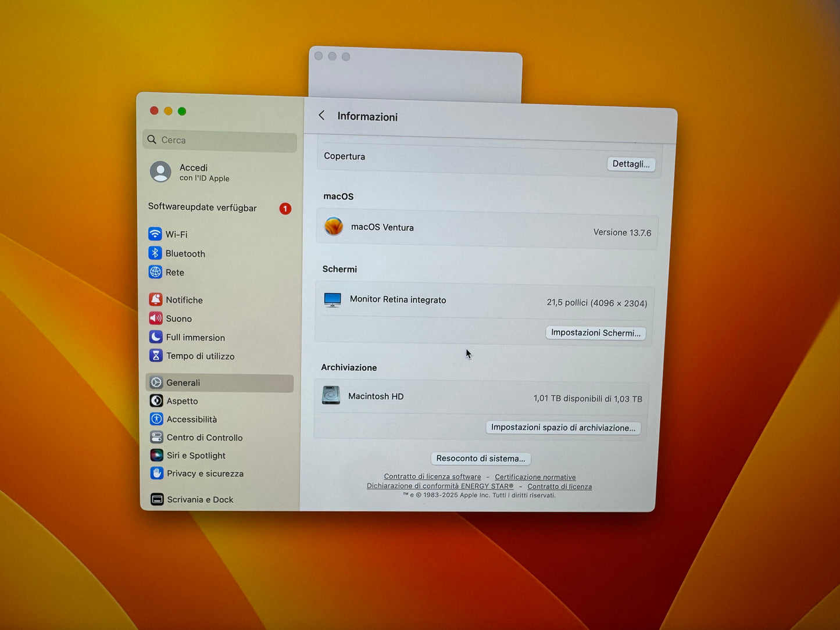Click the Suono speaker icon
Viewport: 840px width, 630px height.
coord(155,318)
